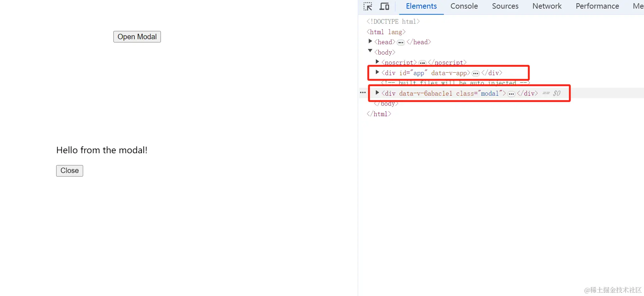Switch to the Elements tab
The image size is (644, 296).
click(x=421, y=6)
